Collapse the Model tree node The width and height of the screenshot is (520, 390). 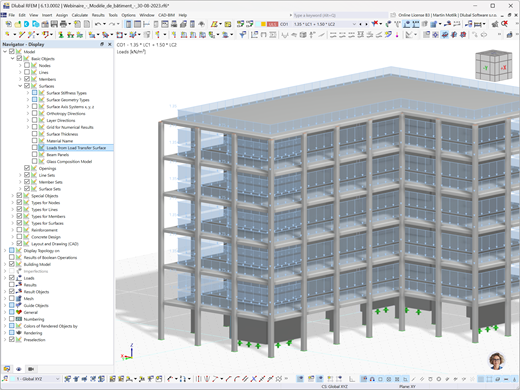(x=5, y=51)
